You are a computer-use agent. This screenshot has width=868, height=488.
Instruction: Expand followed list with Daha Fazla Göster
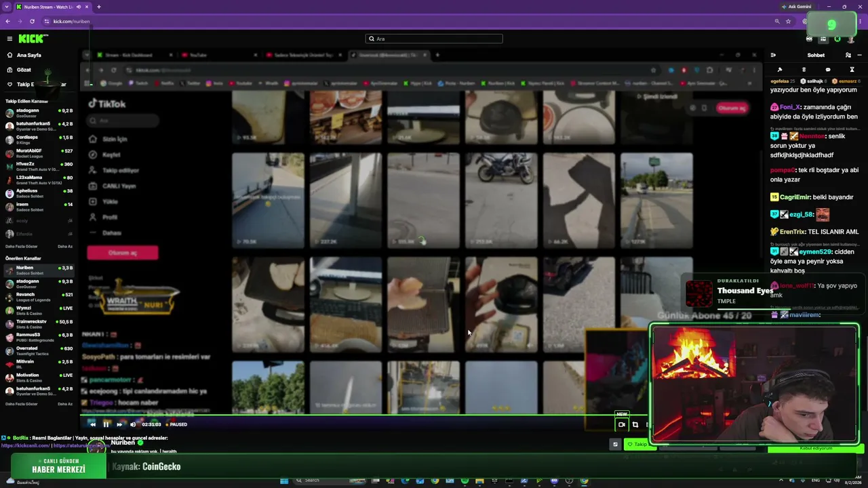(x=22, y=247)
